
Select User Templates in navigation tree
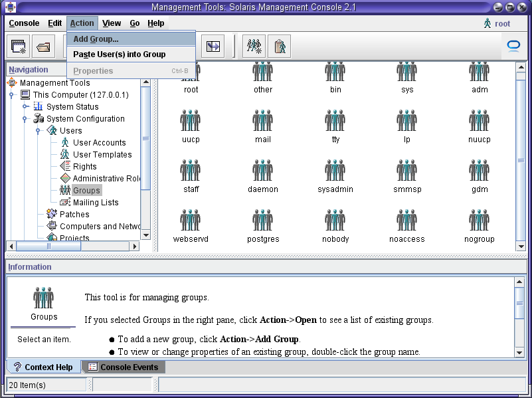102,154
